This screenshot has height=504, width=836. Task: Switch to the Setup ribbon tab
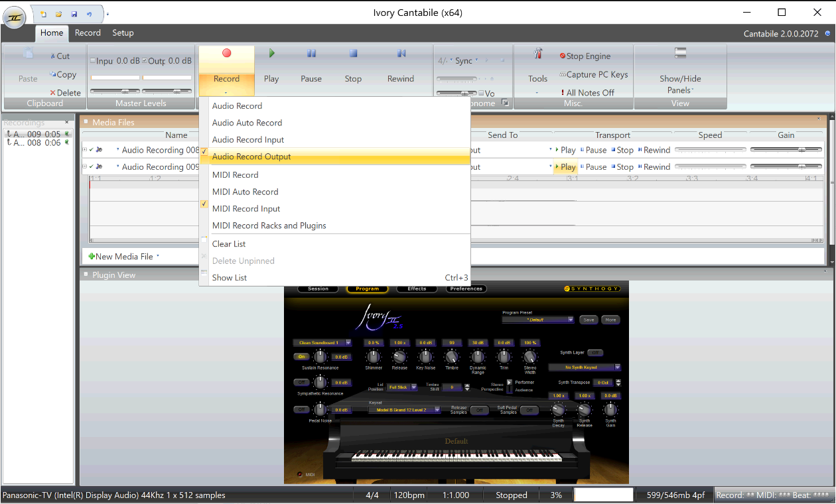click(x=123, y=32)
